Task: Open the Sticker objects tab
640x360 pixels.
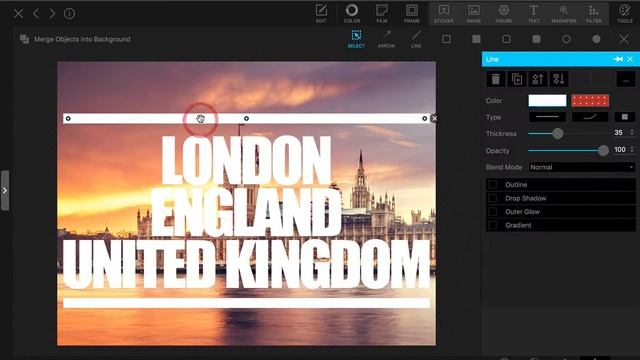Action: click(444, 13)
